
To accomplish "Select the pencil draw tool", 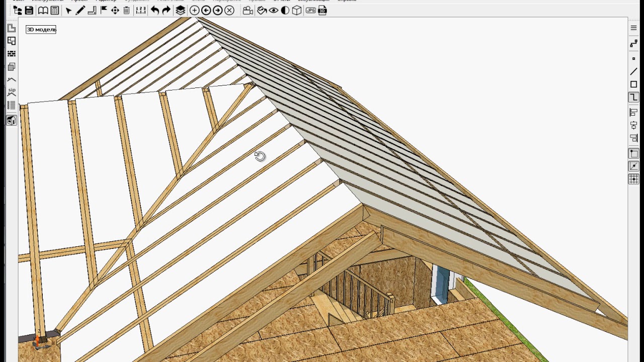I will pyautogui.click(x=80, y=10).
